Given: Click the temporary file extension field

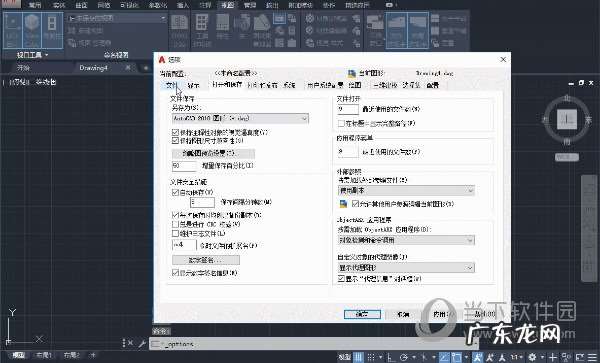Looking at the screenshot, I should [184, 245].
